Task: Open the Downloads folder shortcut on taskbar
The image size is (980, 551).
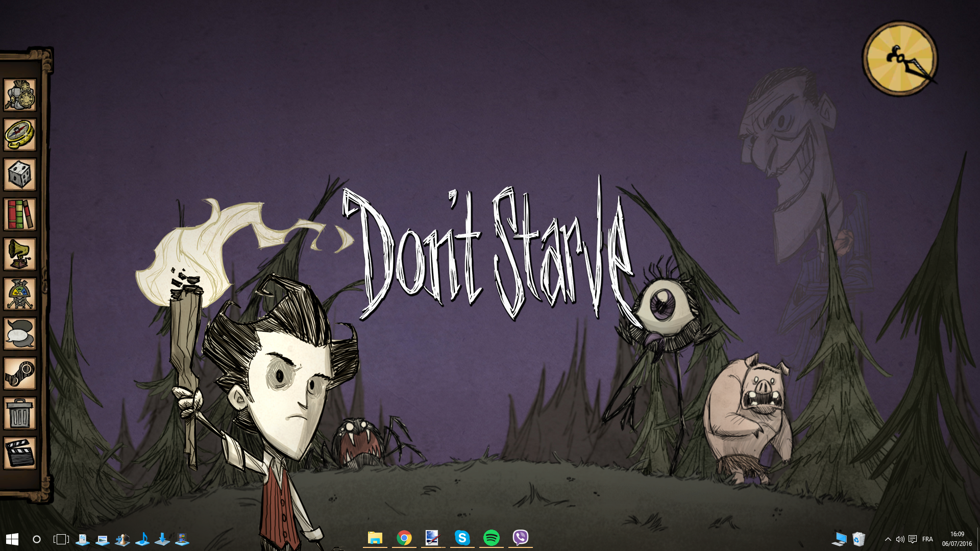Action: (162, 539)
